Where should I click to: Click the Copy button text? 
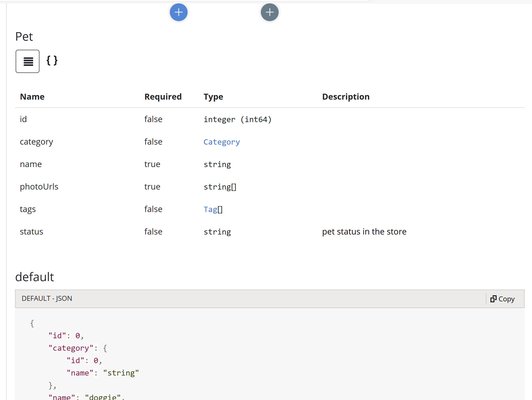506,299
